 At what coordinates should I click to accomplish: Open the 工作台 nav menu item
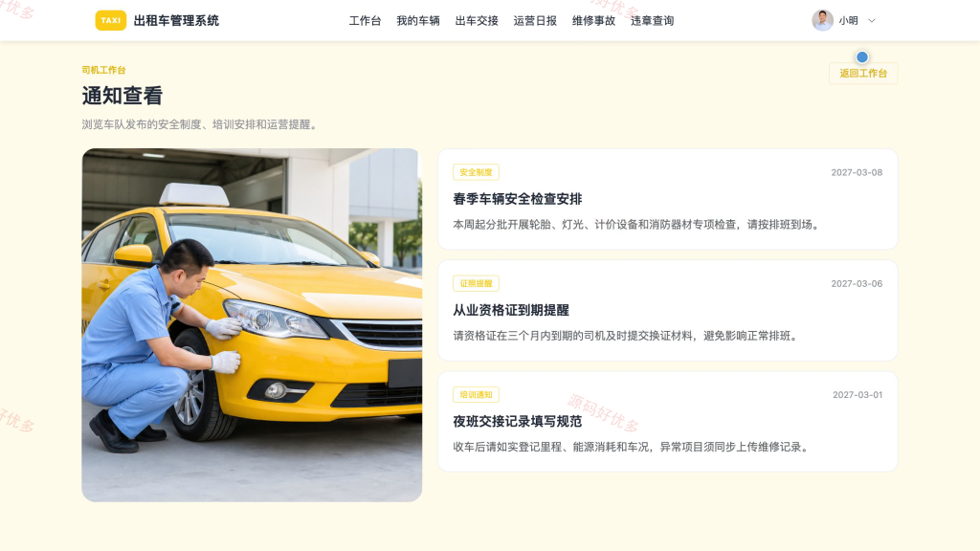(x=365, y=21)
